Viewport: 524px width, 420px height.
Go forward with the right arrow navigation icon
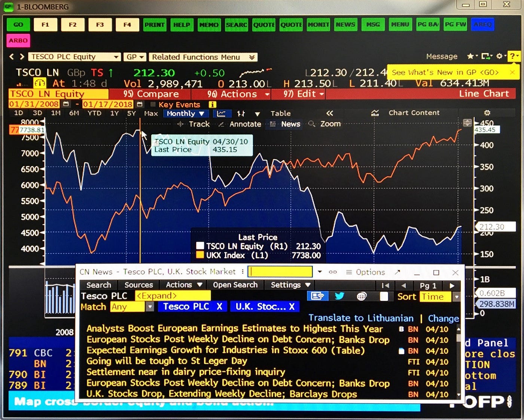22,56
